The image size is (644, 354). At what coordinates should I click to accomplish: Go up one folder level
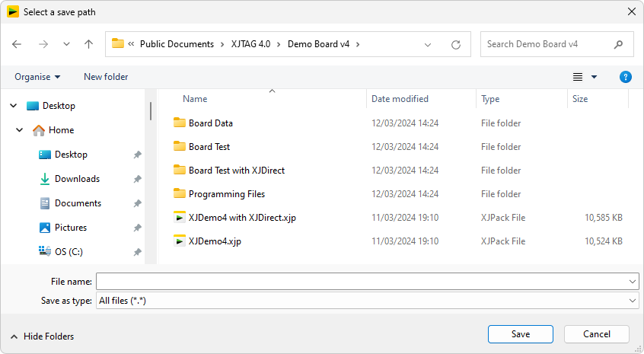click(88, 44)
